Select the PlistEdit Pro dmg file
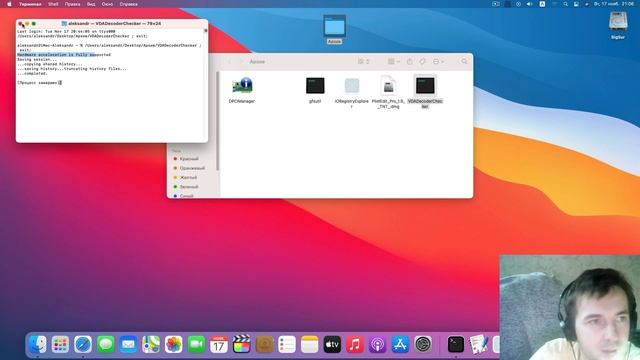640x360 pixels. pyautogui.click(x=389, y=86)
